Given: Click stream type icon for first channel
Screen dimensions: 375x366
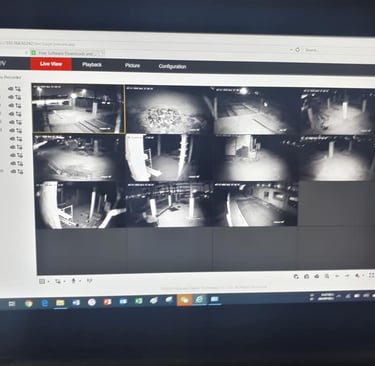Looking at the screenshot, I should click(18, 89).
